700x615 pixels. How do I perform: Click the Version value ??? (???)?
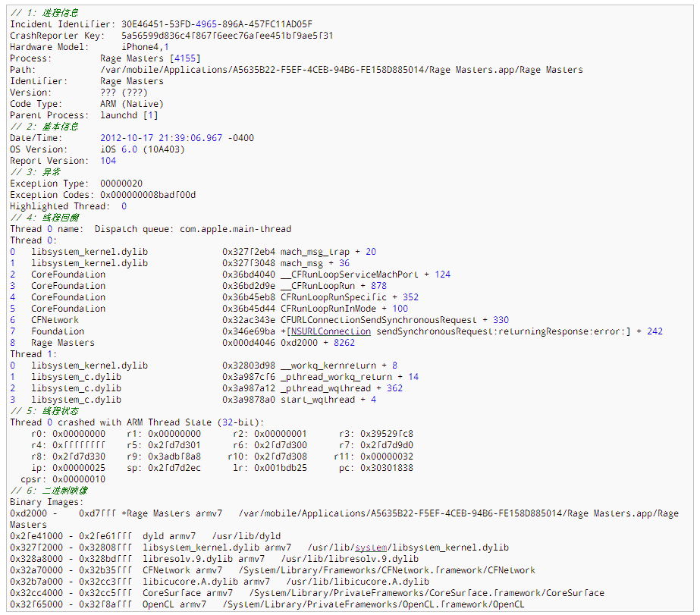click(x=124, y=93)
